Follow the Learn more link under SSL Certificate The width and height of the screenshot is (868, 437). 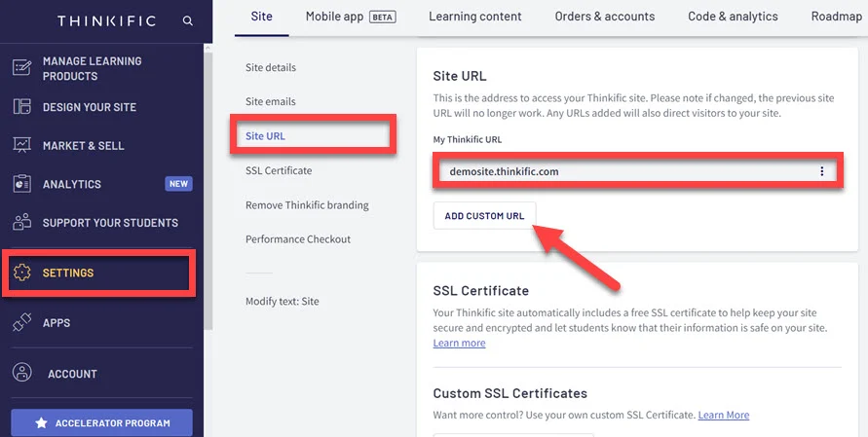[459, 344]
